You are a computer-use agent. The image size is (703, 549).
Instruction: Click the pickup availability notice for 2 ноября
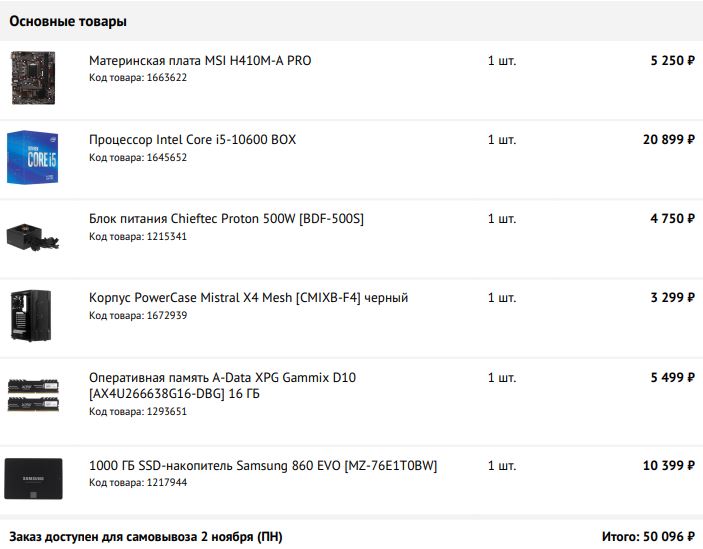[x=146, y=536]
